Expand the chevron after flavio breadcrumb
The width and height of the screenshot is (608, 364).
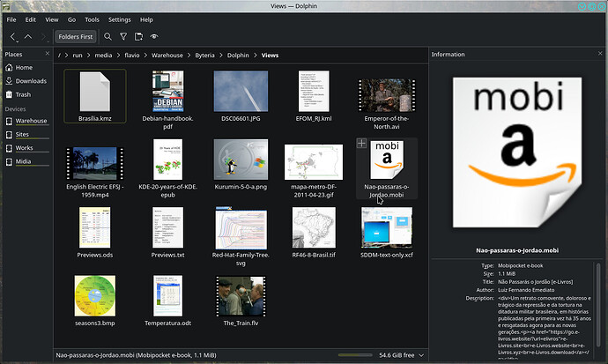(145, 56)
